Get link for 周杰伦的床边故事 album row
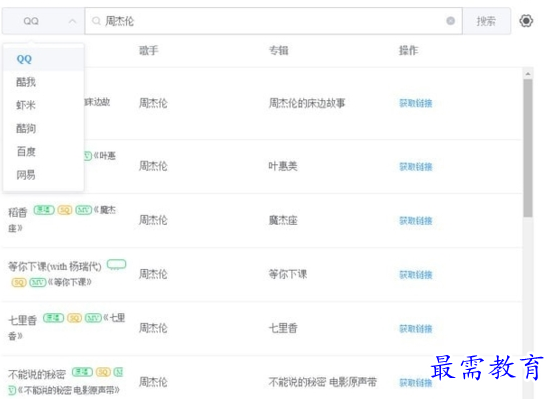552x399 pixels. 415,103
